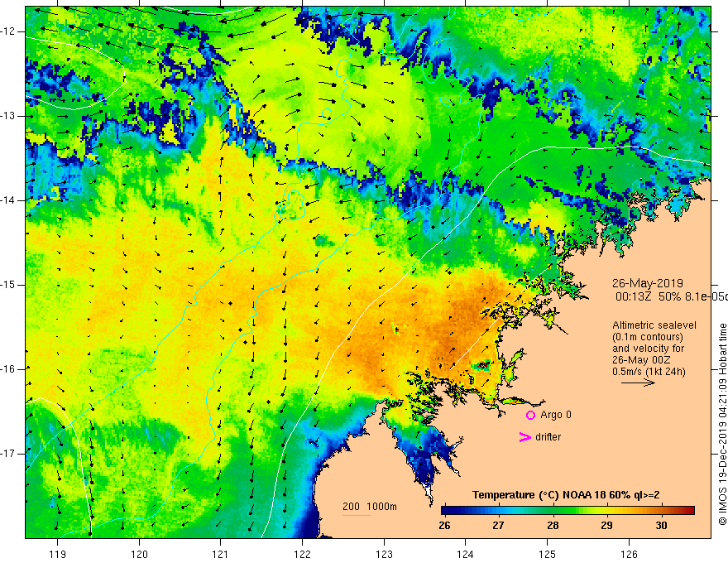Click the vertical IMOS copyright timestamp text
This screenshot has width=728, height=563.
point(722,425)
